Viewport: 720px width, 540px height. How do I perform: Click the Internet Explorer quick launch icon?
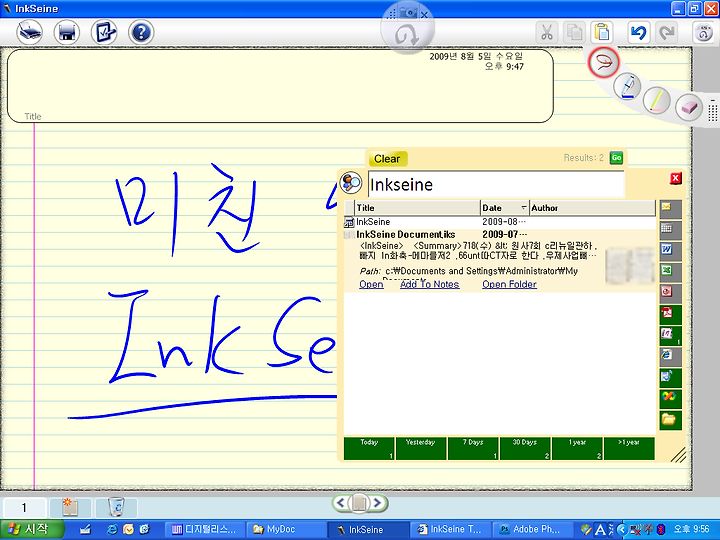pos(112,529)
